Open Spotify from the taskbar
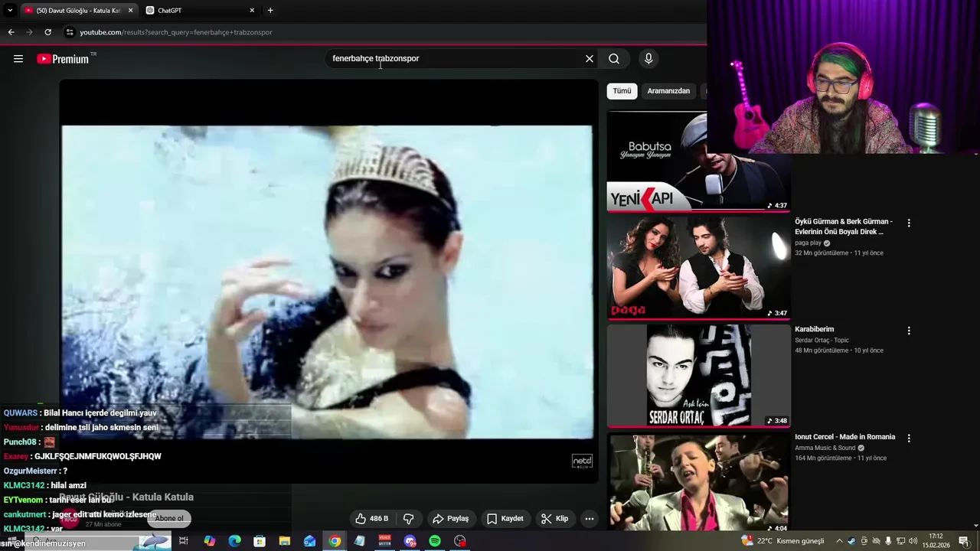The width and height of the screenshot is (980, 551). 435,541
